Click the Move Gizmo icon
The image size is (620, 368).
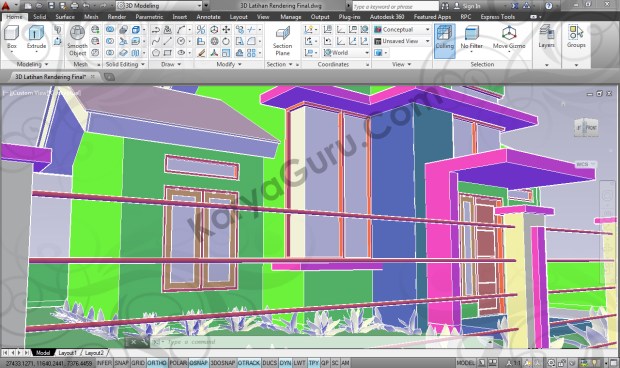pos(509,38)
